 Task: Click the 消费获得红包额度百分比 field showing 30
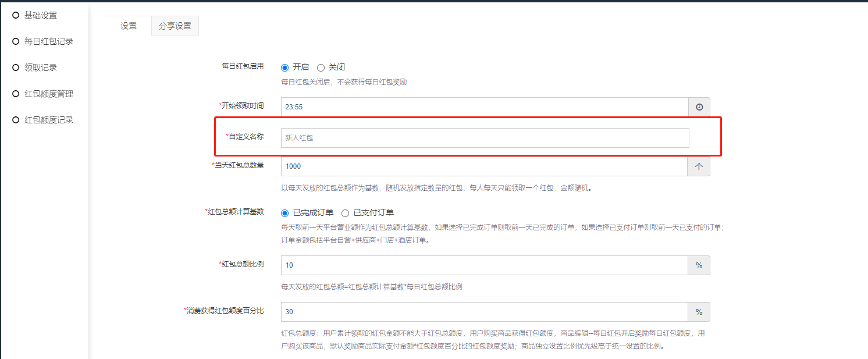[x=484, y=312]
